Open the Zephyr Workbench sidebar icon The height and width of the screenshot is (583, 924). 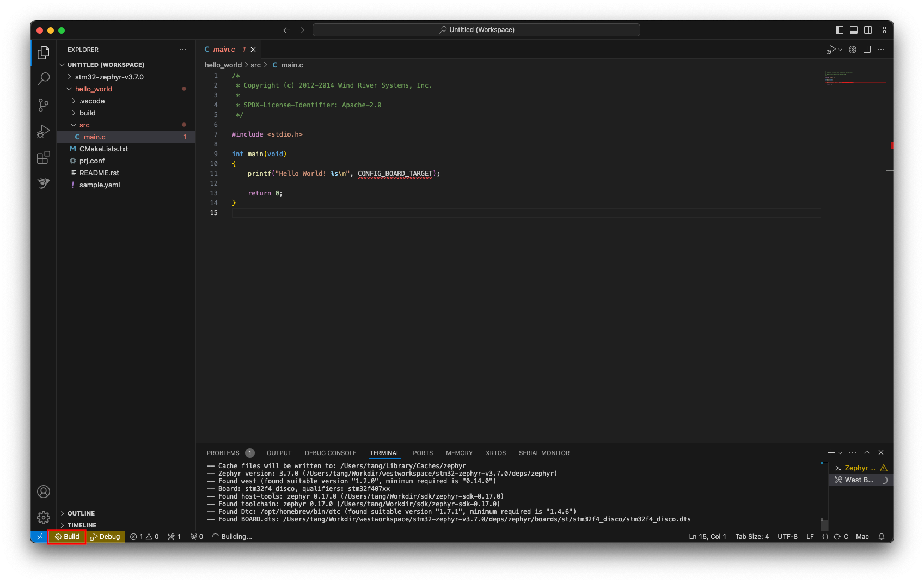(x=44, y=183)
